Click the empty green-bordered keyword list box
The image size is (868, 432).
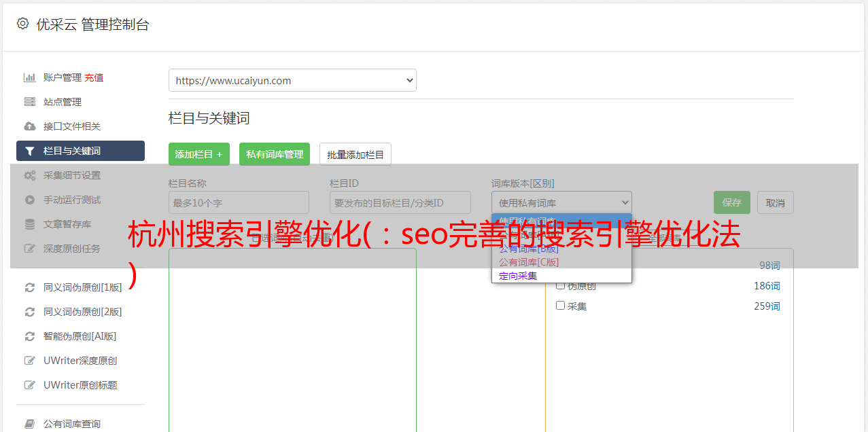click(292, 340)
